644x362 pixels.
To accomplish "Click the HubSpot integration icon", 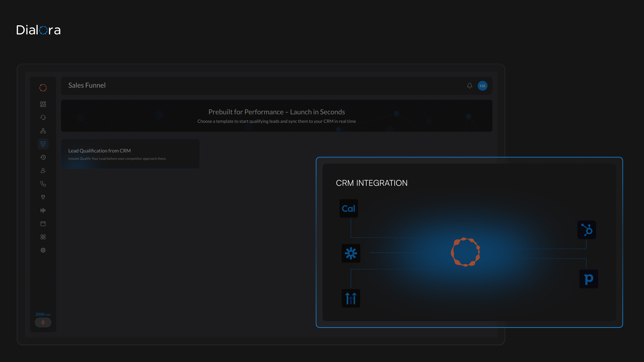I will pyautogui.click(x=586, y=230).
